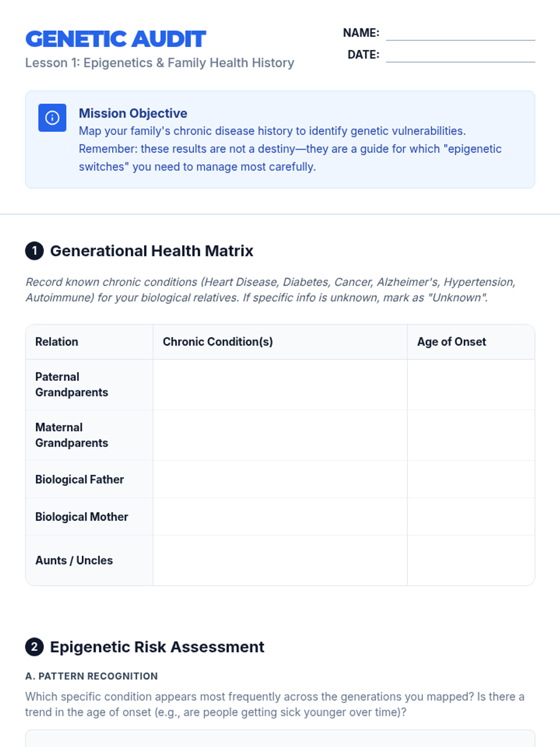
Task: Select Biological Father age of onset cell
Action: 470,479
